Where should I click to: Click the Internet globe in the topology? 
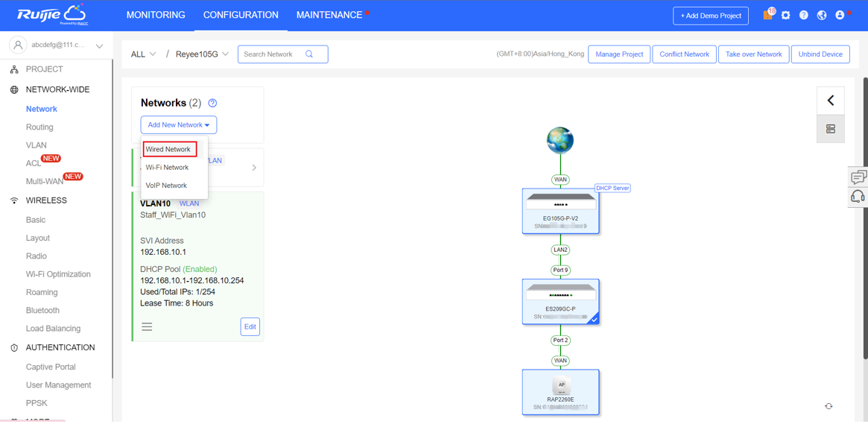click(560, 140)
